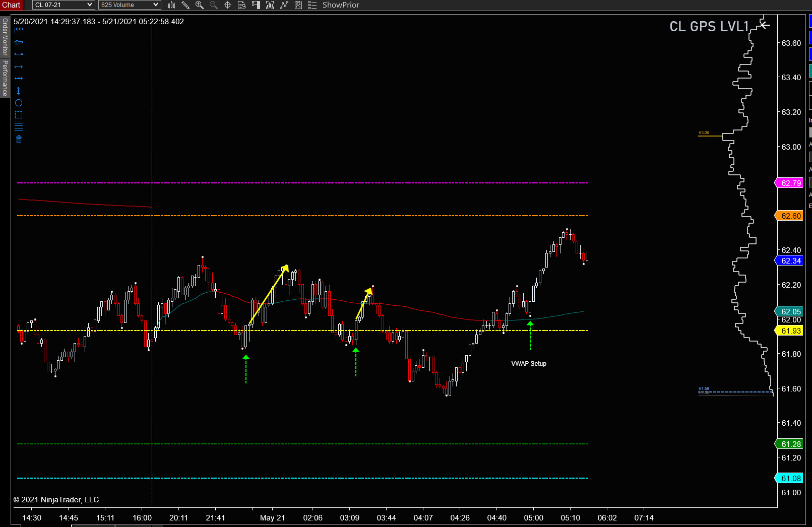812x527 pixels.
Task: Open the Order Monitor side tab
Action: (5, 36)
